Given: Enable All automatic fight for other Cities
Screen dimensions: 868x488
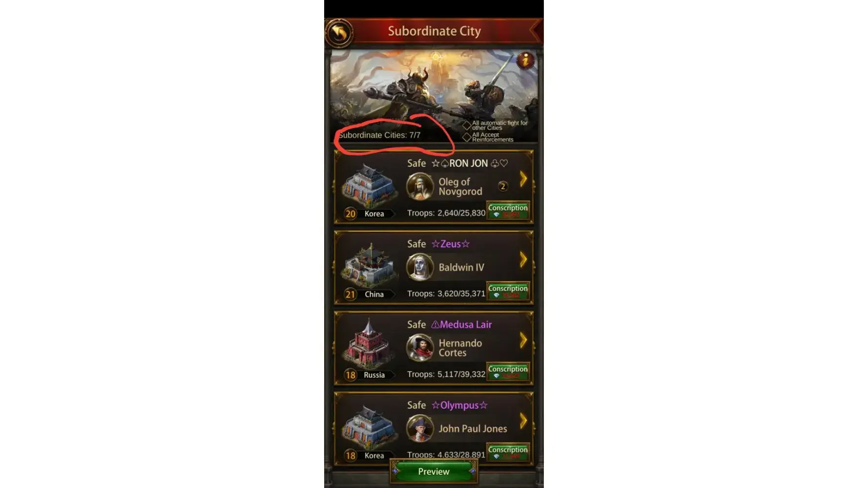Looking at the screenshot, I should pos(467,125).
